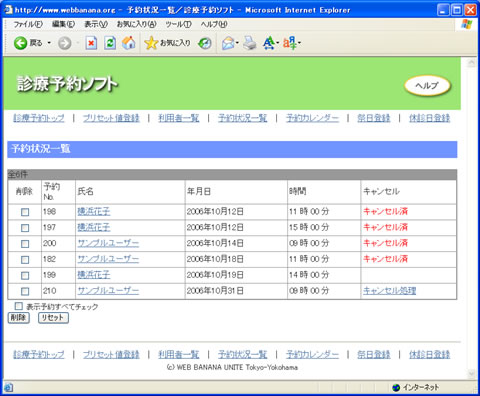Click the page icon in status bar
The height and width of the screenshot is (396, 480).
click(x=8, y=388)
